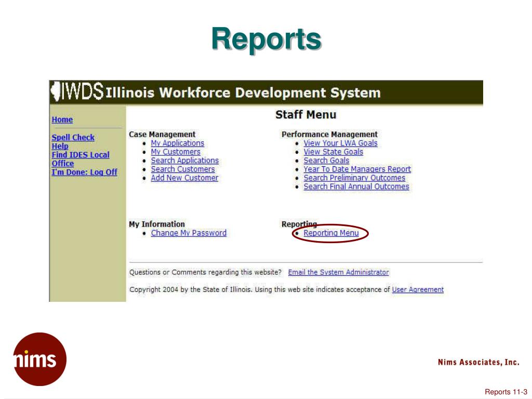Open Search Final Annual Outcomes
The width and height of the screenshot is (532, 399).
point(356,187)
